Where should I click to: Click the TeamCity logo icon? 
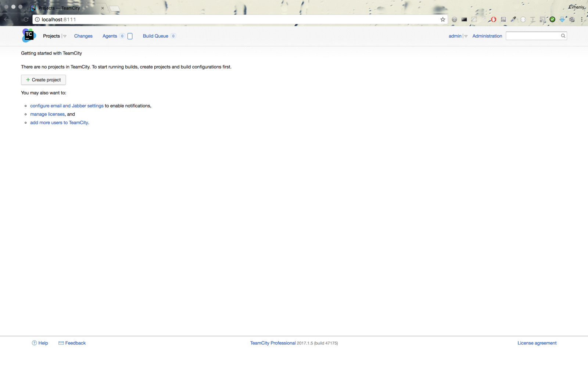point(29,36)
